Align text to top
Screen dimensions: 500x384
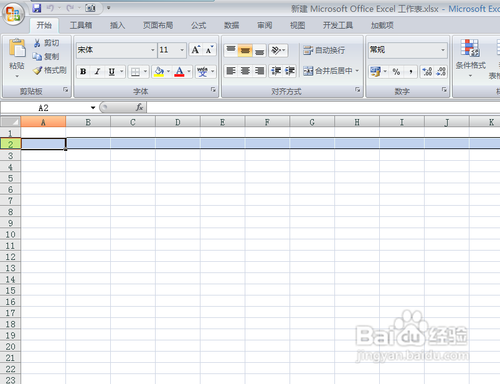(231, 50)
